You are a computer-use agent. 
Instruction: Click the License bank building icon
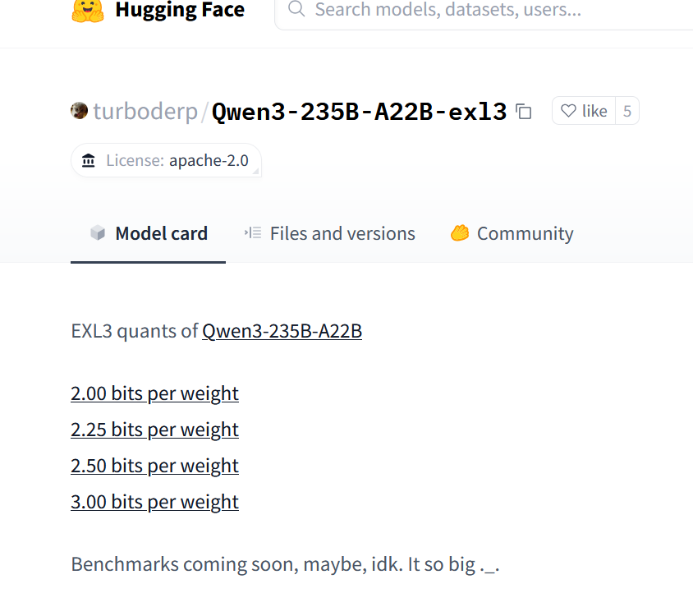pyautogui.click(x=89, y=160)
